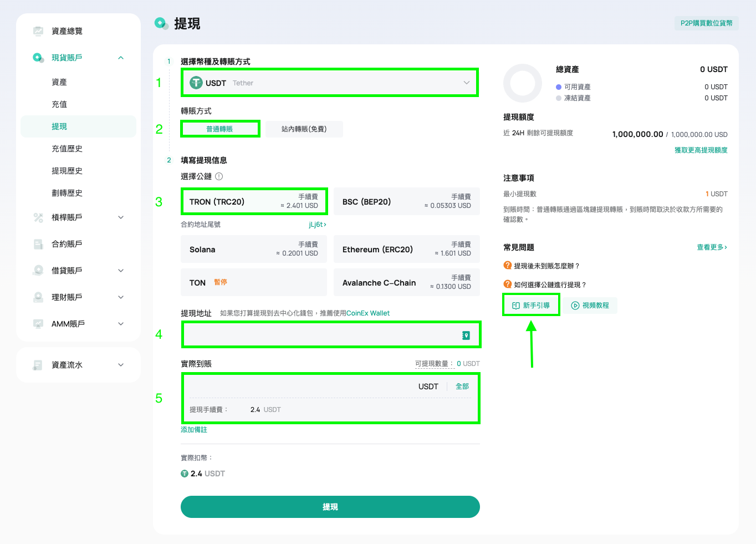Click the AMM賬戶 sidebar icon
Viewport: 756px width, 544px height.
38,324
